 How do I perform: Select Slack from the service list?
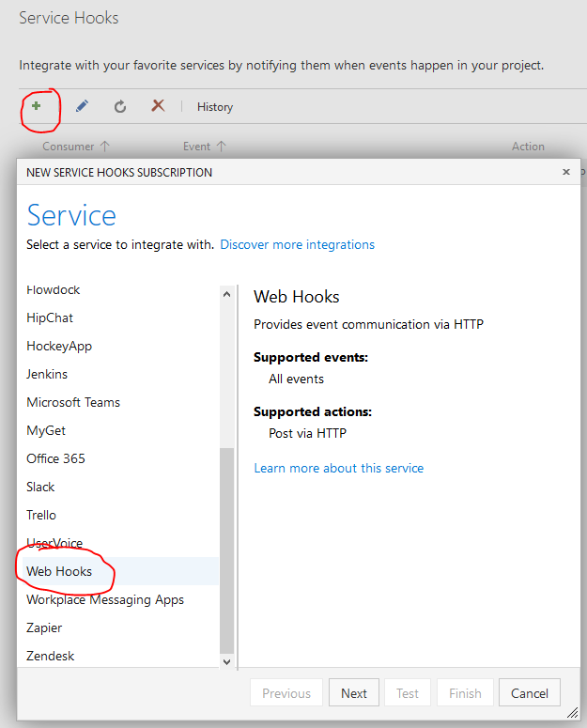[40, 487]
